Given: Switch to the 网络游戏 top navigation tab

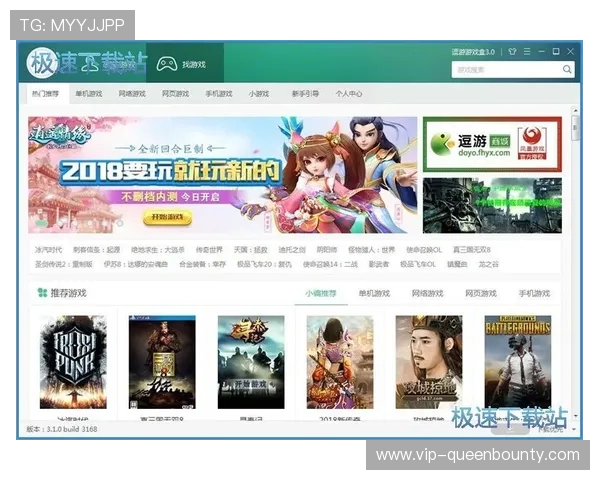Looking at the screenshot, I should [132, 94].
